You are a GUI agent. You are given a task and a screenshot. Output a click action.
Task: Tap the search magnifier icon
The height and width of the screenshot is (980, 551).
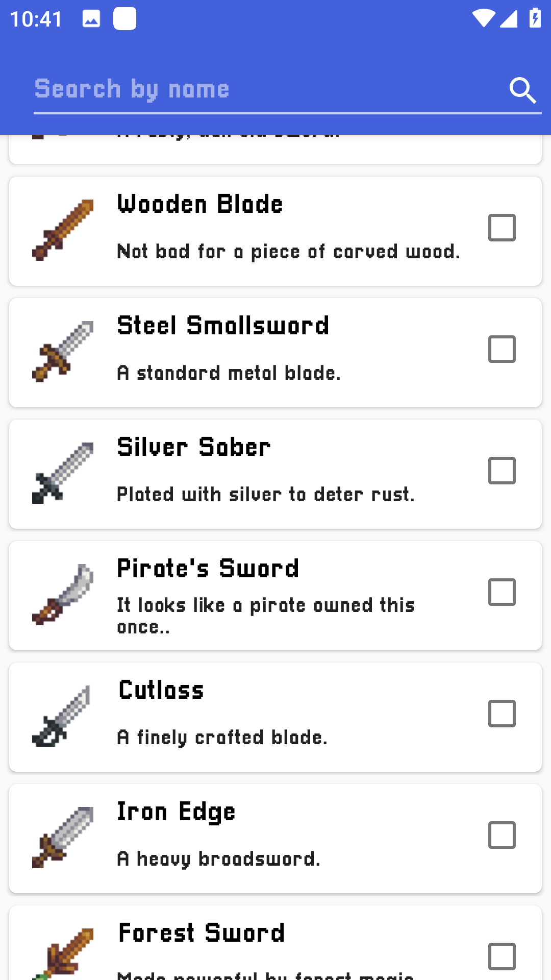pos(522,90)
